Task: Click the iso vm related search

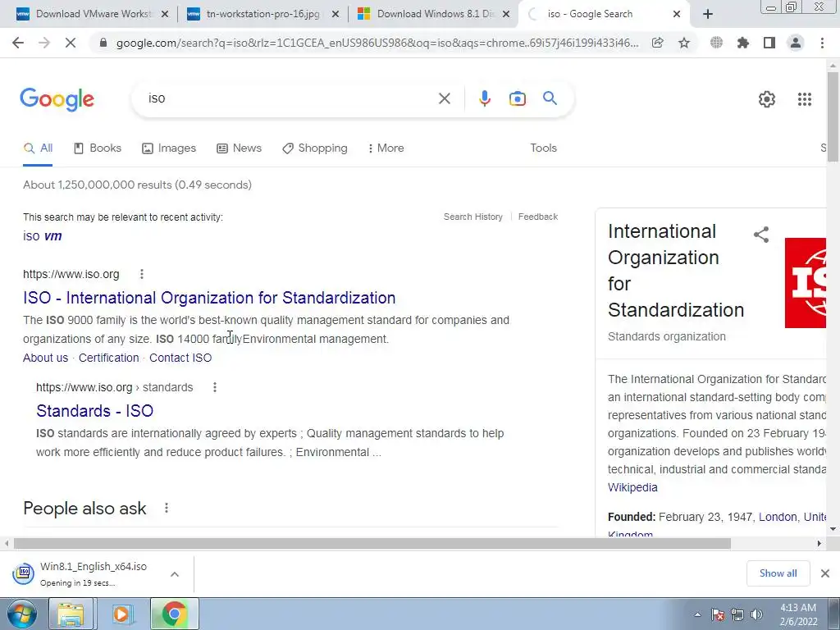Action: tap(43, 236)
